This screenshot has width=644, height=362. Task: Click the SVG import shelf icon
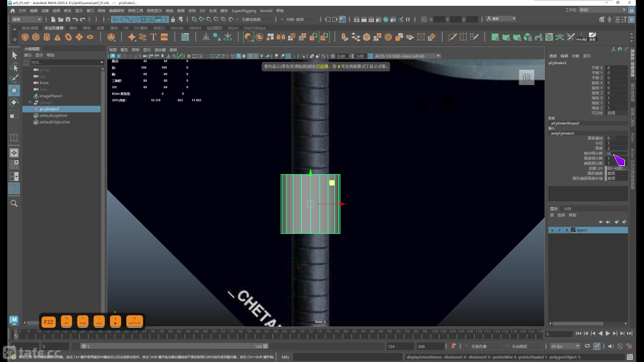click(164, 37)
